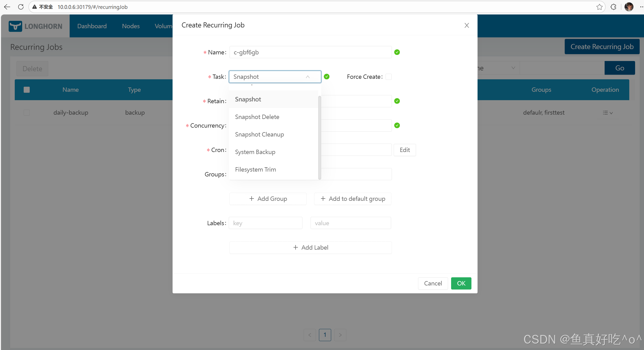Click the Longhorn logo icon
The width and height of the screenshot is (644, 350).
tap(15, 26)
